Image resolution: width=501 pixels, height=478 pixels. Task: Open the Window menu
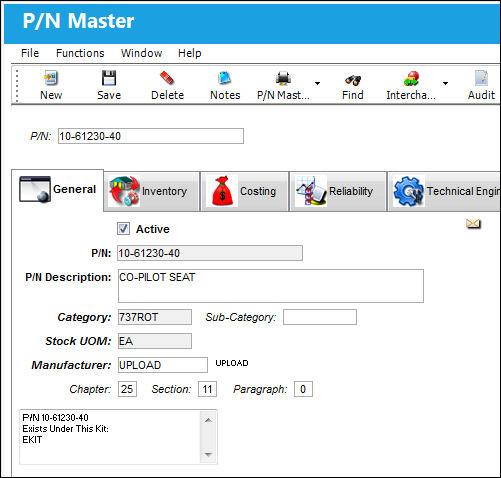pos(141,53)
